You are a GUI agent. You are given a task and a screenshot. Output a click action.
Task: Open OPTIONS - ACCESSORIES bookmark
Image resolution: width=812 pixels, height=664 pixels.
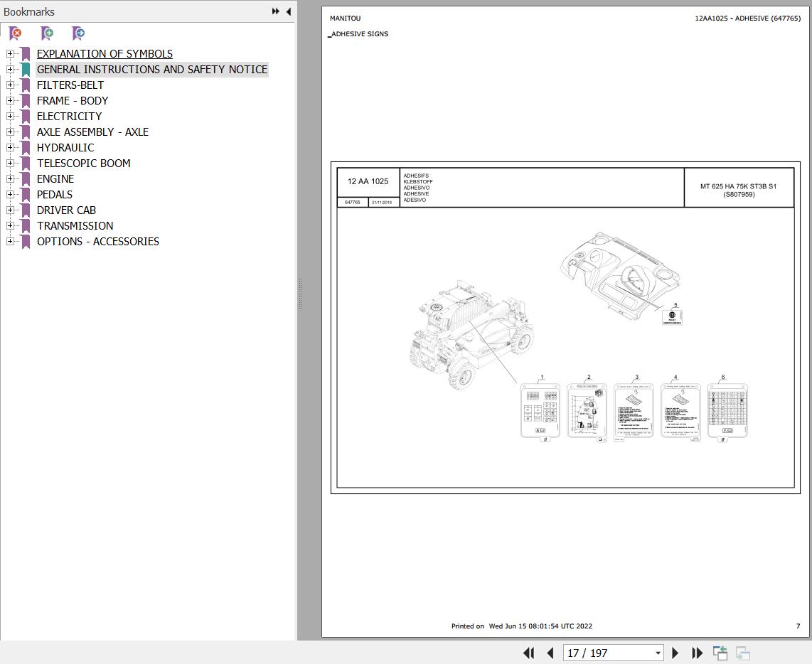pos(98,242)
